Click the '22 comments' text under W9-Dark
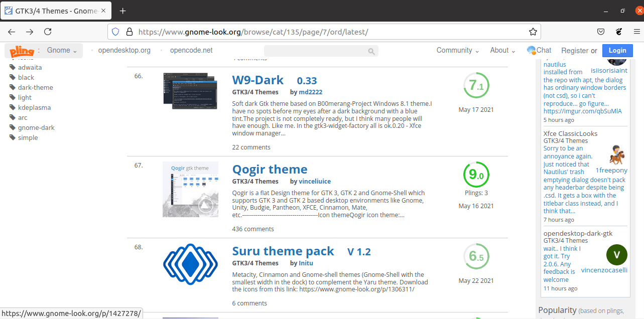This screenshot has width=644, height=319. (x=251, y=147)
